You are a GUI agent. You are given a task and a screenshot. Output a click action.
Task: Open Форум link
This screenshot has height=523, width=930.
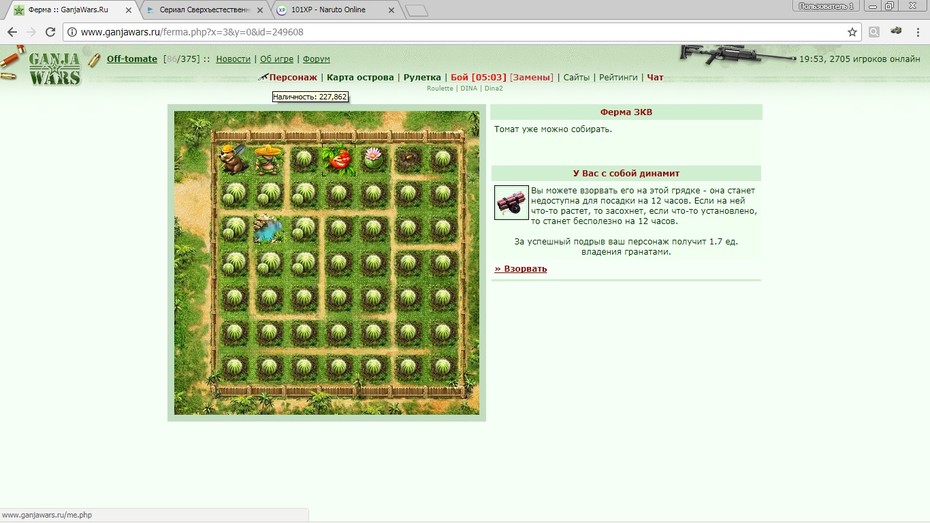coord(316,59)
